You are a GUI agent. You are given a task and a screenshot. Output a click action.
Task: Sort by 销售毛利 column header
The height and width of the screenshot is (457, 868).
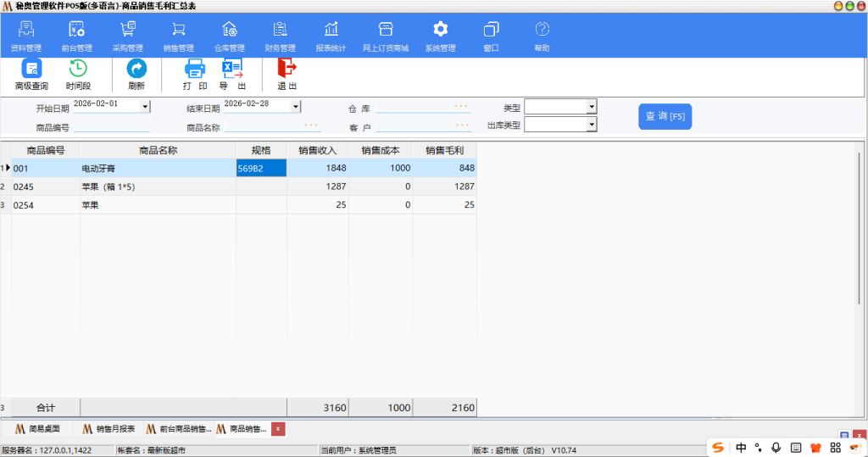coord(444,150)
